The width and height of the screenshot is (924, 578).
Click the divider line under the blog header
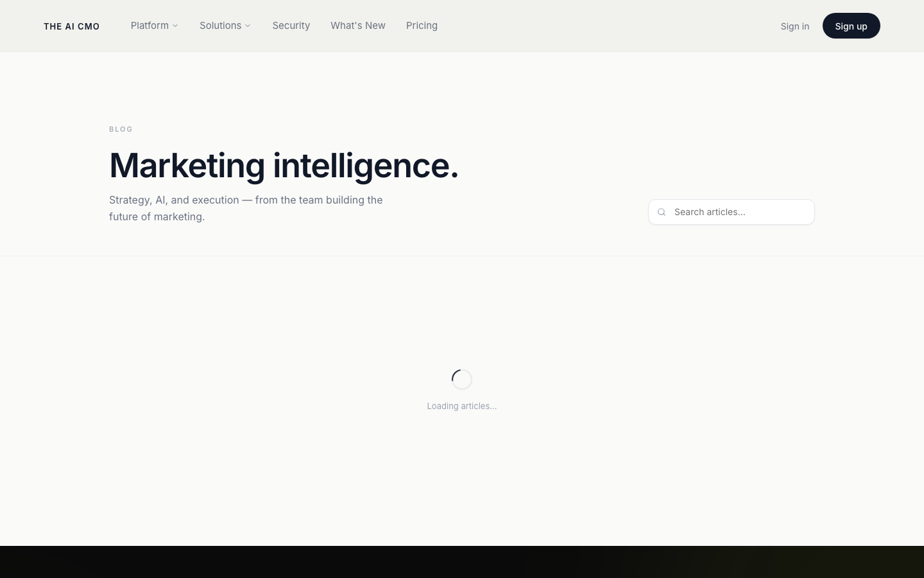(462, 256)
